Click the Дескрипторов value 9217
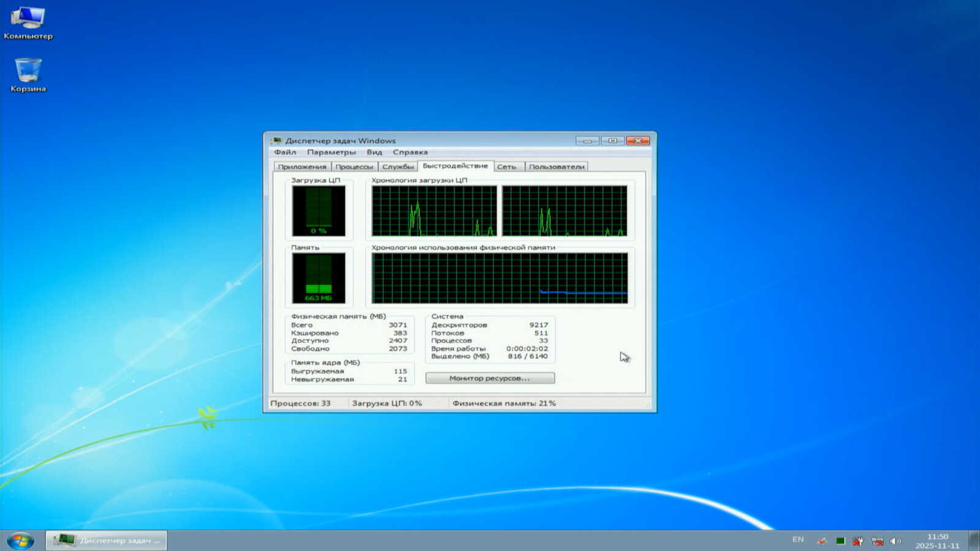This screenshot has width=980, height=551. [539, 325]
